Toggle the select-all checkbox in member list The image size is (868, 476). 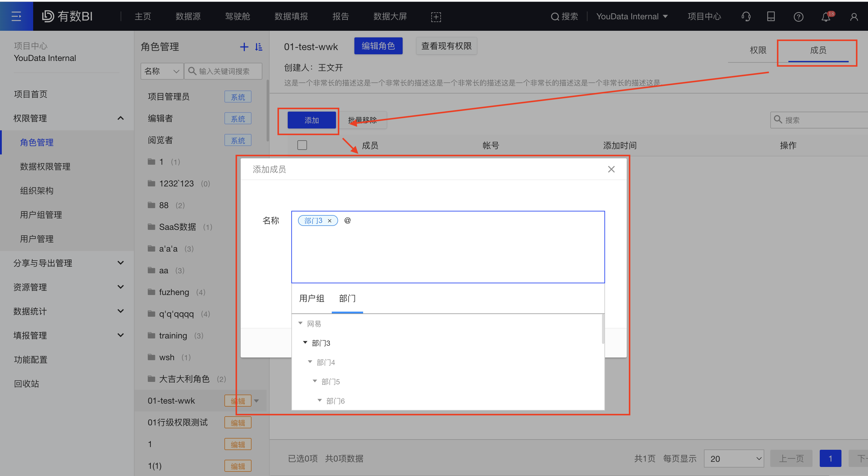(x=302, y=145)
